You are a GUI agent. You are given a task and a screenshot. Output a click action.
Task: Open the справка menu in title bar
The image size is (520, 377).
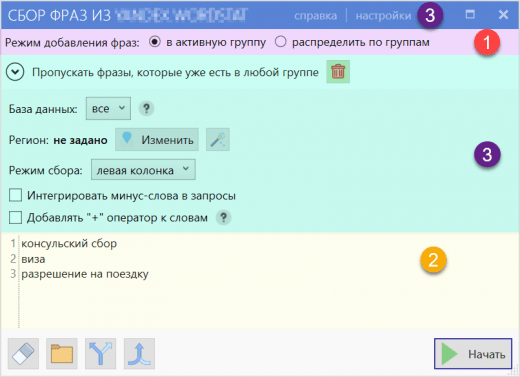(x=315, y=16)
